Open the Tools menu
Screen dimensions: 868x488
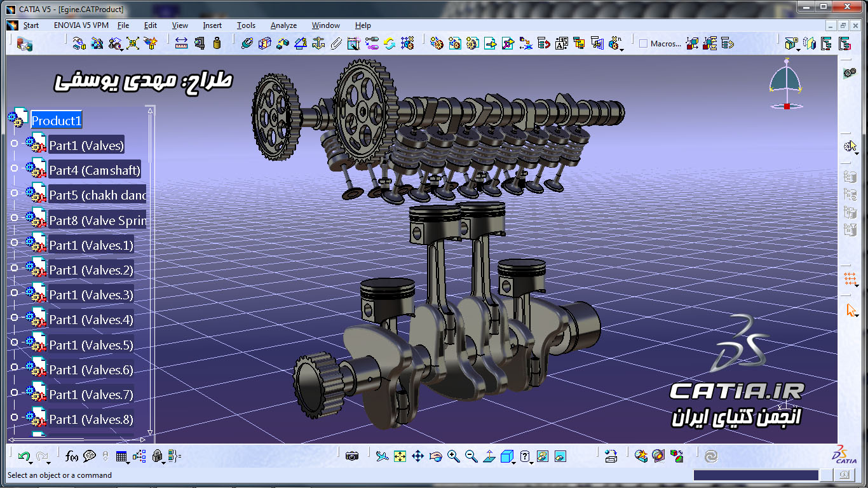[246, 25]
